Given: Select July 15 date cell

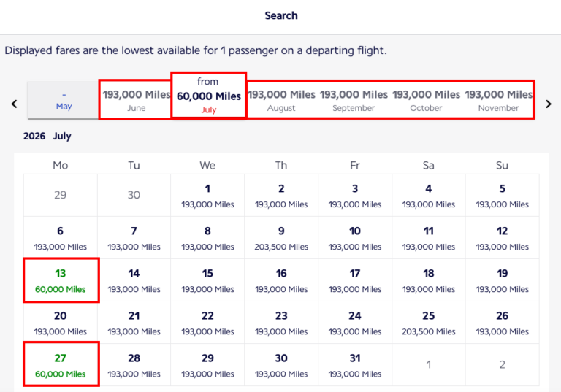Looking at the screenshot, I should click(207, 280).
